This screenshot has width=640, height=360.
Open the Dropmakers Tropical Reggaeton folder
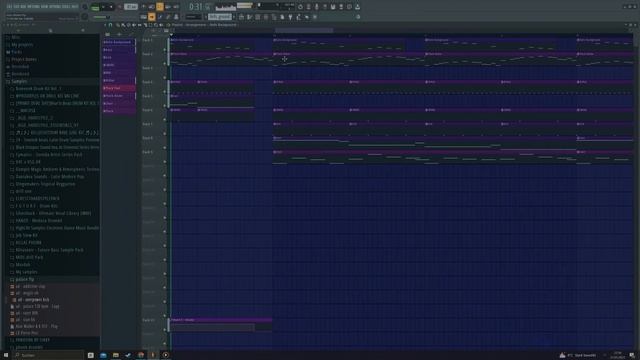pyautogui.click(x=45, y=184)
